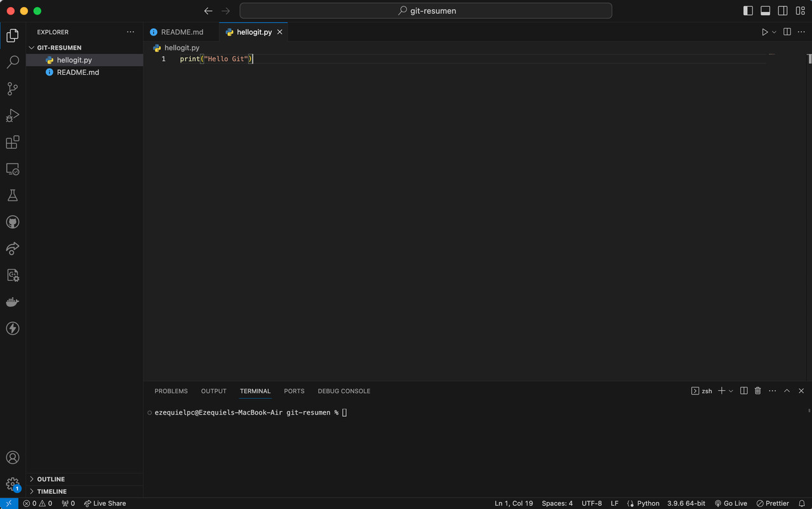This screenshot has width=812, height=509.
Task: Toggle the secondary side bar
Action: pos(783,11)
